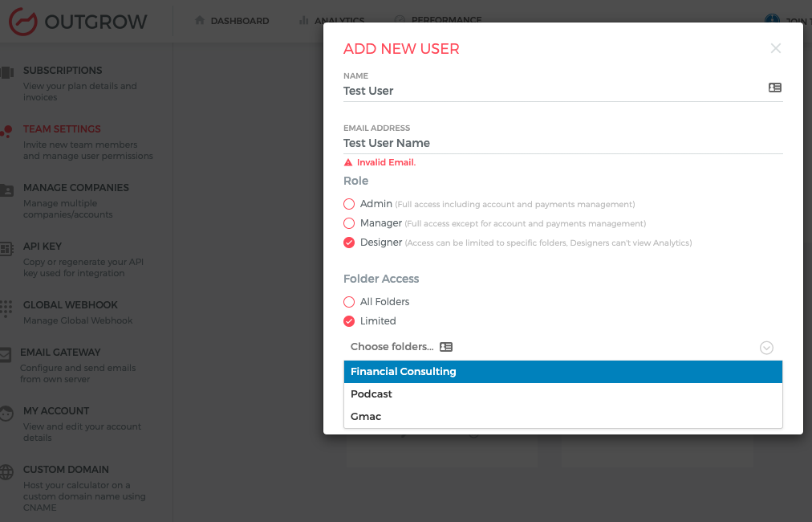The image size is (812, 522).
Task: Select Financial Consulting from folder list
Action: [x=563, y=372]
